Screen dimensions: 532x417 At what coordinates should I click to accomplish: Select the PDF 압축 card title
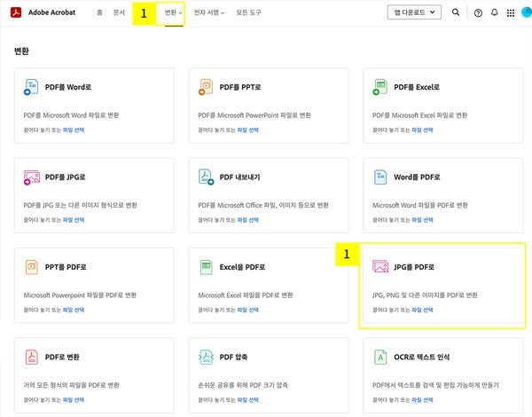pos(233,358)
